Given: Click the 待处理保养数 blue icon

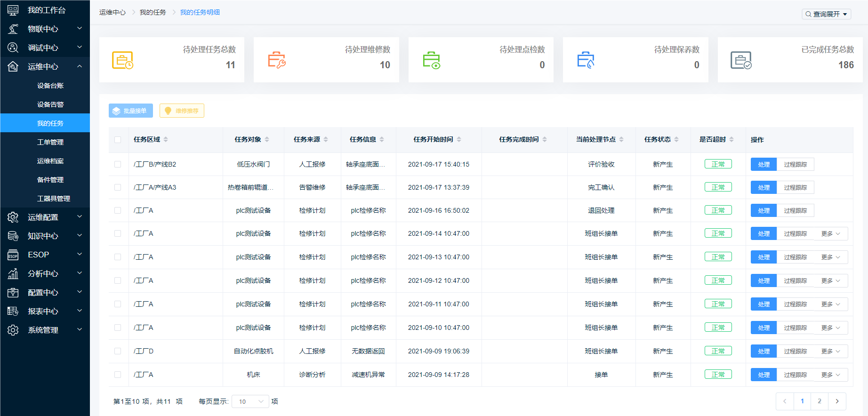Looking at the screenshot, I should point(586,60).
